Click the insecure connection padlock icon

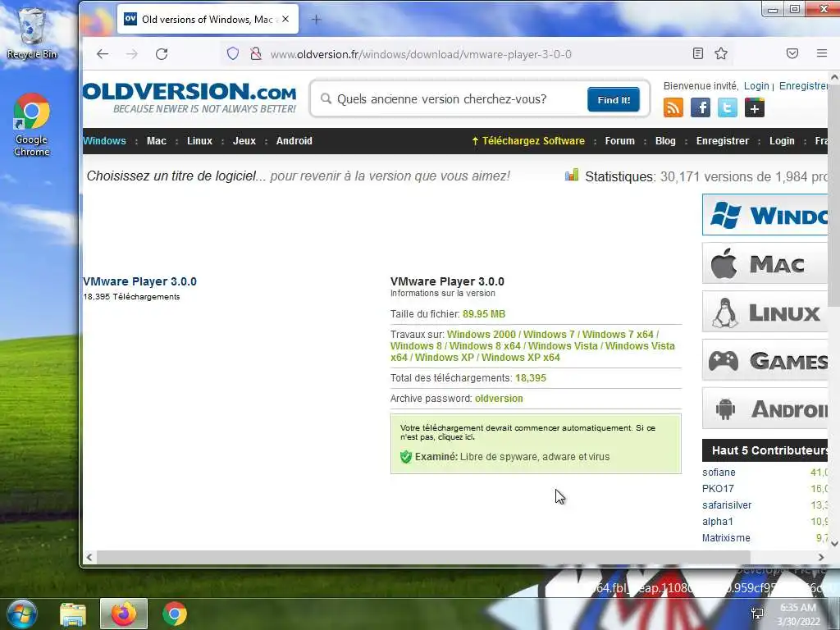point(256,53)
